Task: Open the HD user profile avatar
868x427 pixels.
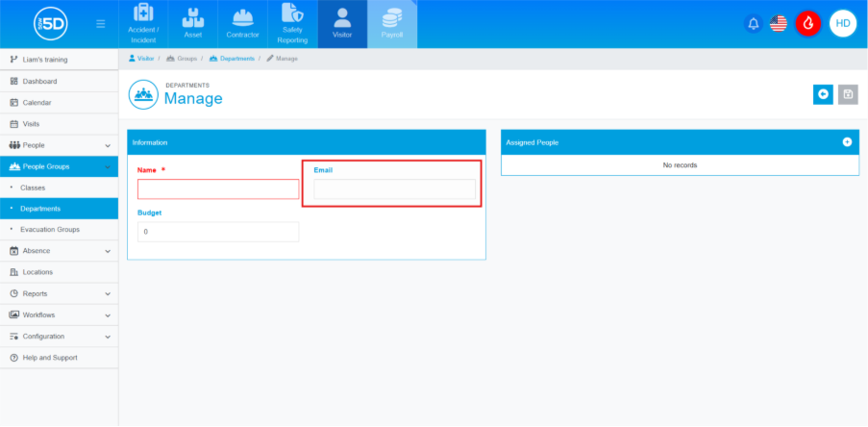Action: coord(843,24)
